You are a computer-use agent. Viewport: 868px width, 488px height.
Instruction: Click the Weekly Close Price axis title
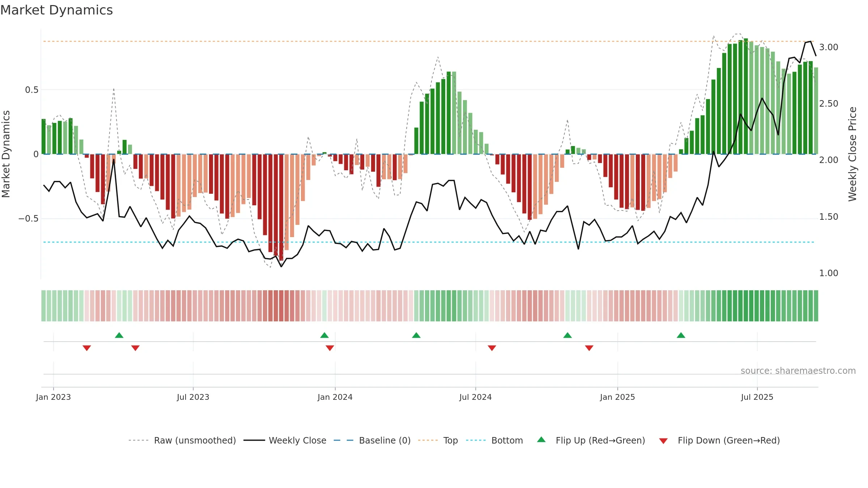click(852, 154)
